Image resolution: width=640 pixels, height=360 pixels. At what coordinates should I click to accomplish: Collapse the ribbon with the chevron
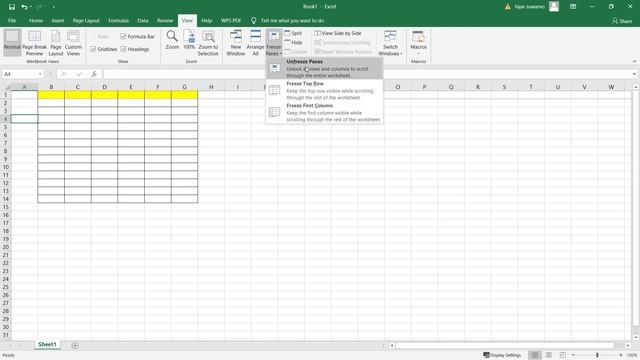point(634,61)
